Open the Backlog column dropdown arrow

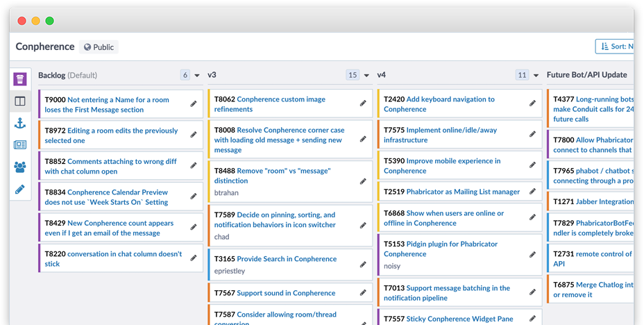coord(196,76)
